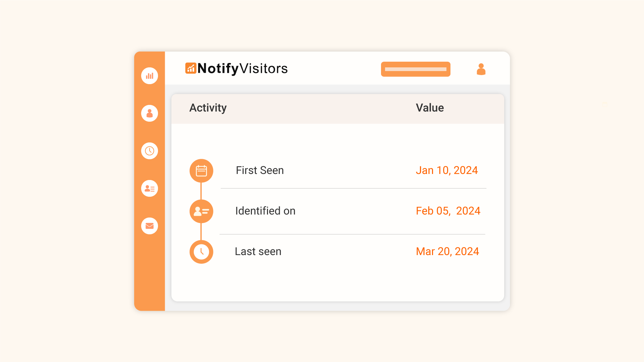Image resolution: width=644 pixels, height=362 pixels.
Task: Select the clock history sidebar icon
Action: coord(150,151)
